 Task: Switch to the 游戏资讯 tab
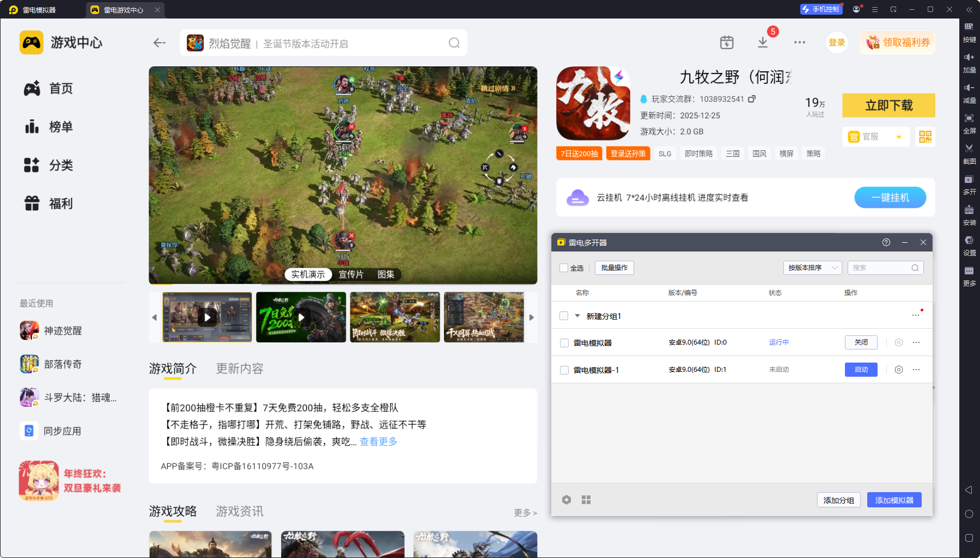tap(240, 511)
